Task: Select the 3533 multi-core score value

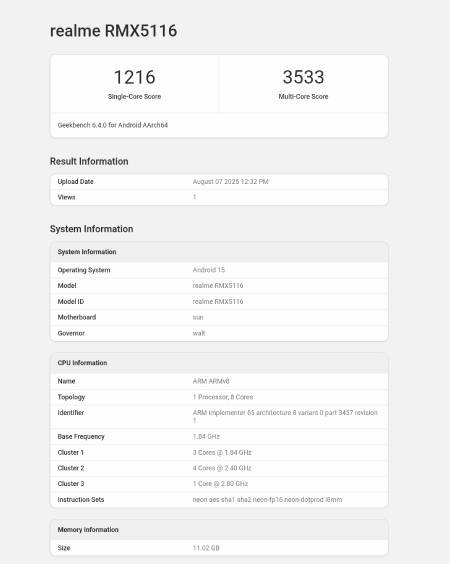Action: point(303,77)
